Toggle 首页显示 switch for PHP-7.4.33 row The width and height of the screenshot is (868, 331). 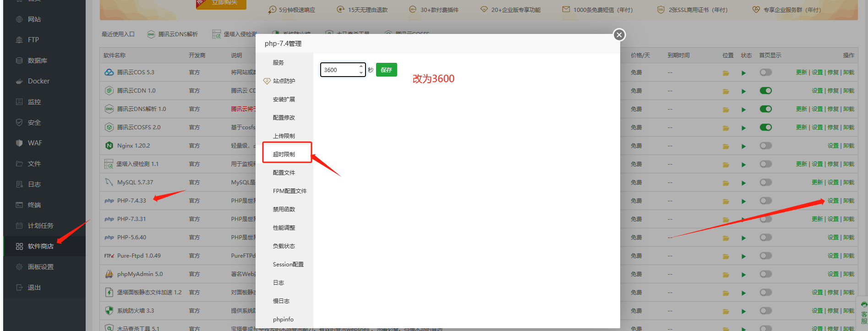tap(765, 201)
